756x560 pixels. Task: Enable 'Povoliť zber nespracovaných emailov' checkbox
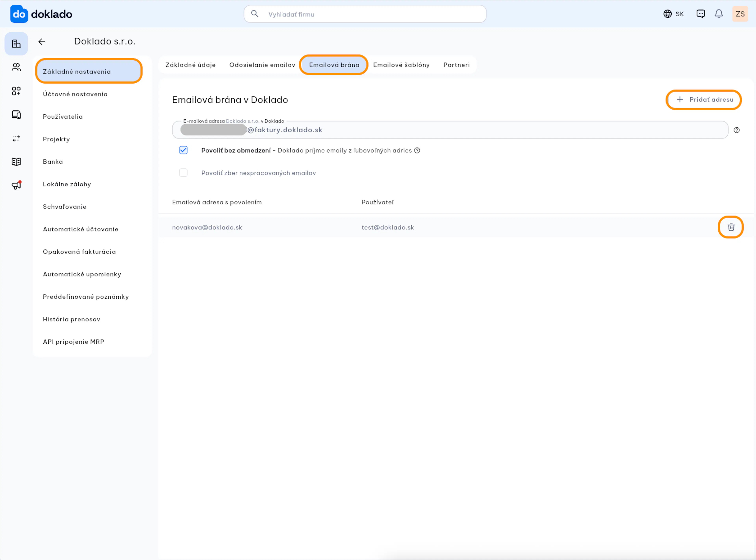(x=183, y=173)
